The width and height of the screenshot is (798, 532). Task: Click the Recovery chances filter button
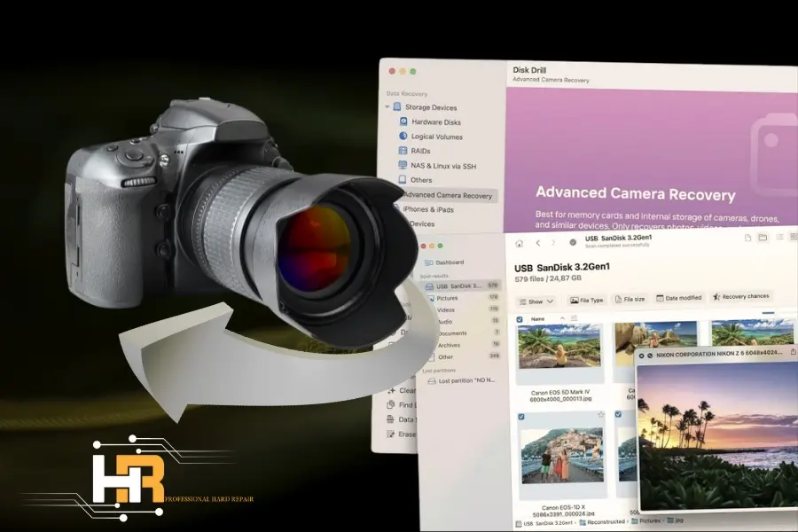pyautogui.click(x=740, y=296)
